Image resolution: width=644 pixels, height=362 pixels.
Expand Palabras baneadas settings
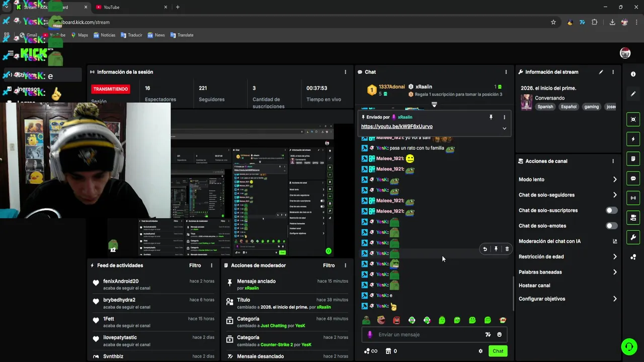click(x=615, y=273)
